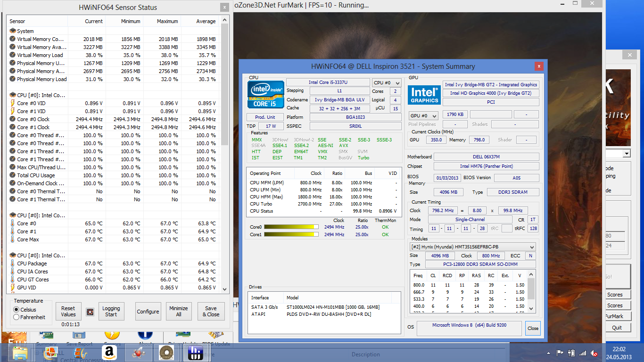Click Logging Start button

111,312
